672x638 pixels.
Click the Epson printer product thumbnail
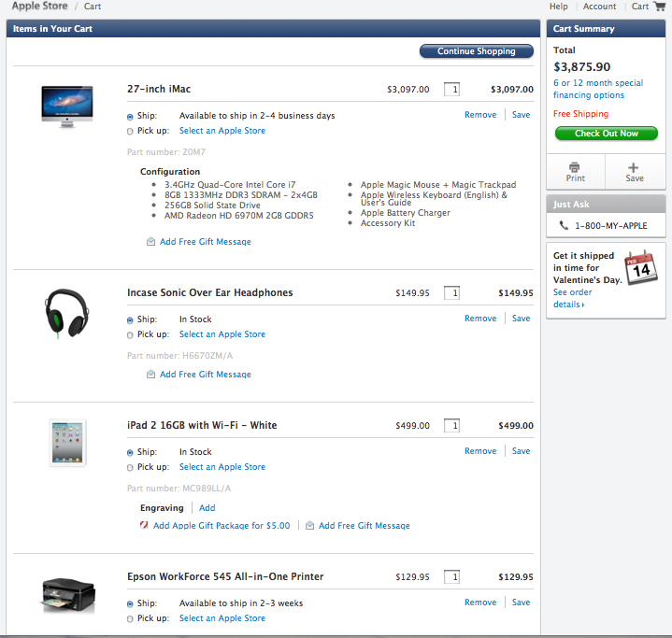pyautogui.click(x=68, y=595)
